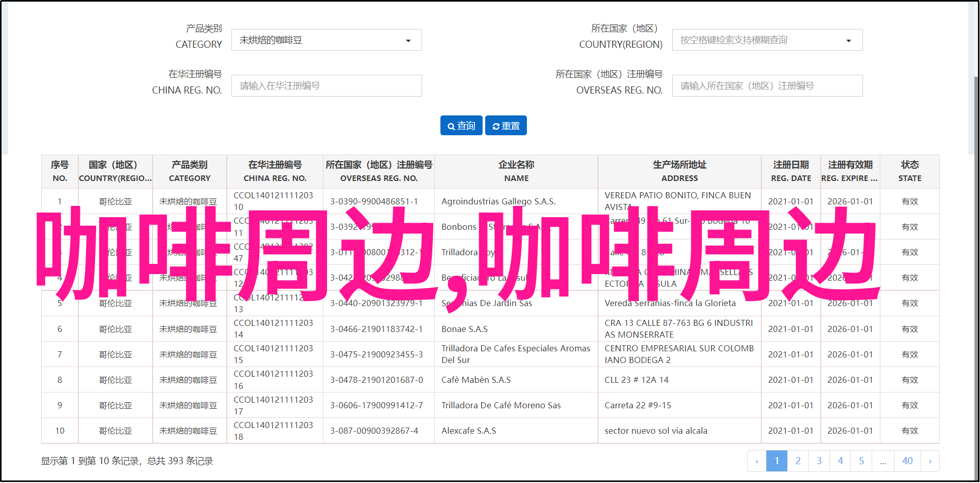This screenshot has width=980, height=483.
Task: Jump to pagination page 3
Action: (x=819, y=461)
